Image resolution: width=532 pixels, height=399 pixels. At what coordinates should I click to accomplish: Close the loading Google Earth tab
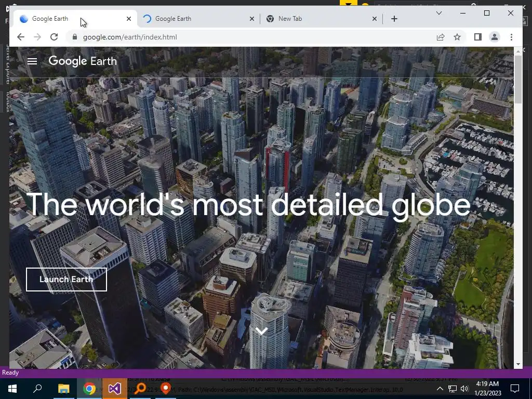tap(252, 19)
